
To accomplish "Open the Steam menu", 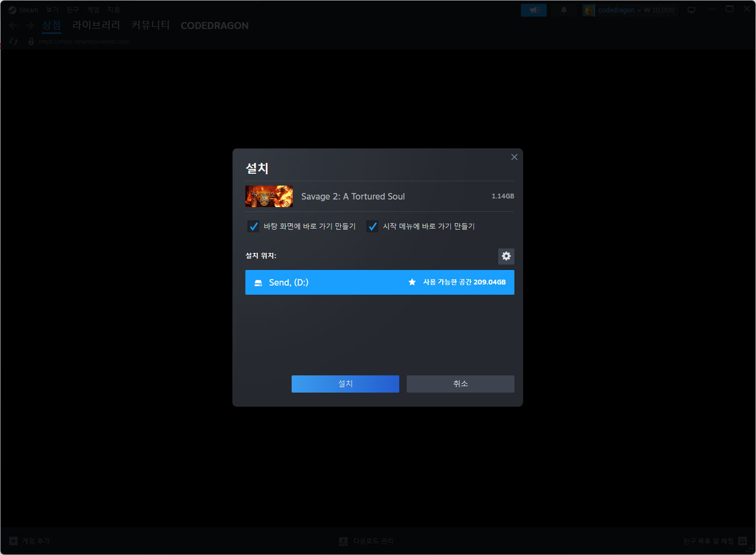I will tap(29, 10).
